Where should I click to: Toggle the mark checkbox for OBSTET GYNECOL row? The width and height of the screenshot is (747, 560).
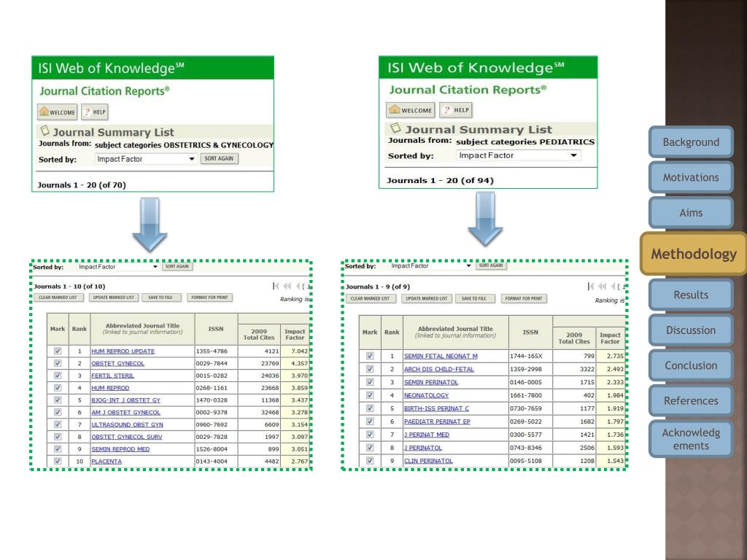click(58, 363)
